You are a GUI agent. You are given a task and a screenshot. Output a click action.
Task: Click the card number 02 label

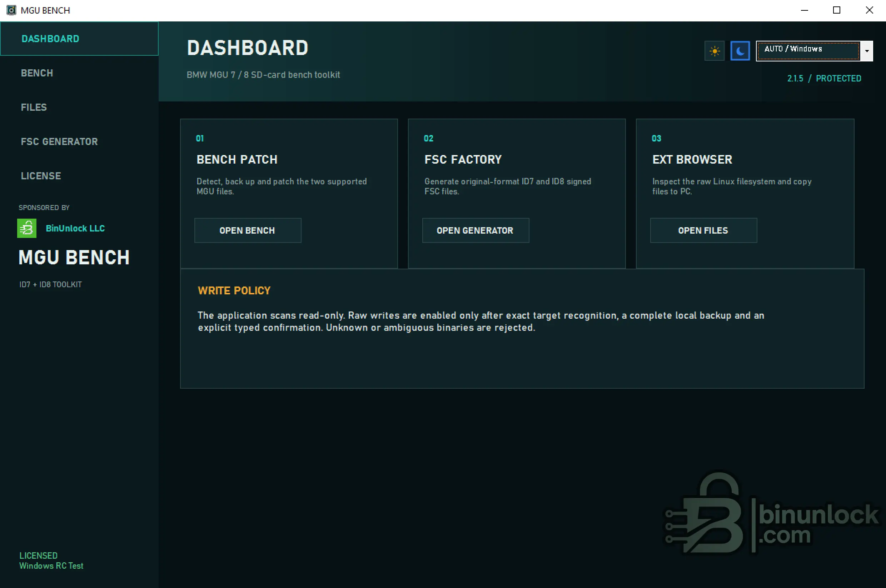(x=429, y=138)
